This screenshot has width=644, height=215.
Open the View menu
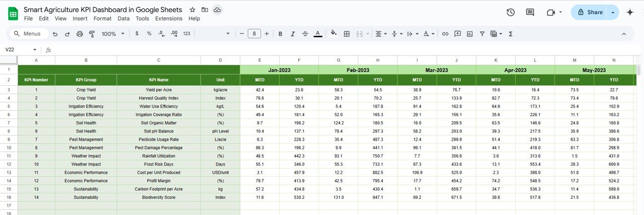point(61,19)
